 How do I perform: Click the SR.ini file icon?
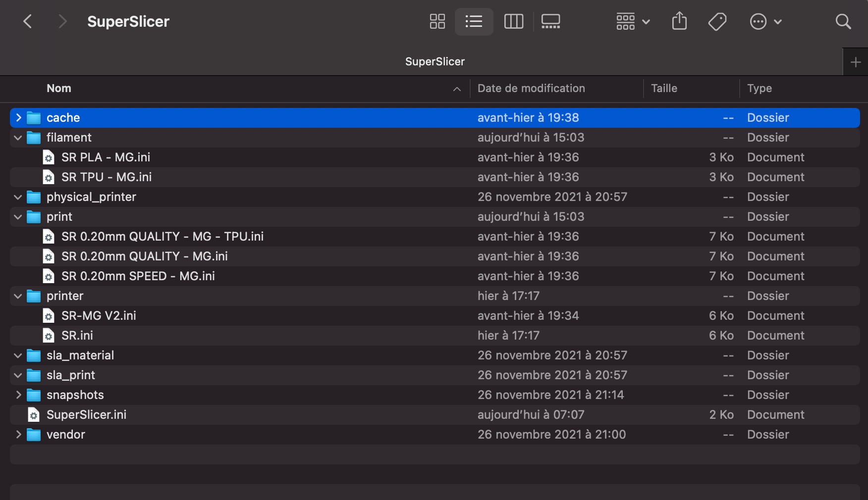pyautogui.click(x=49, y=336)
